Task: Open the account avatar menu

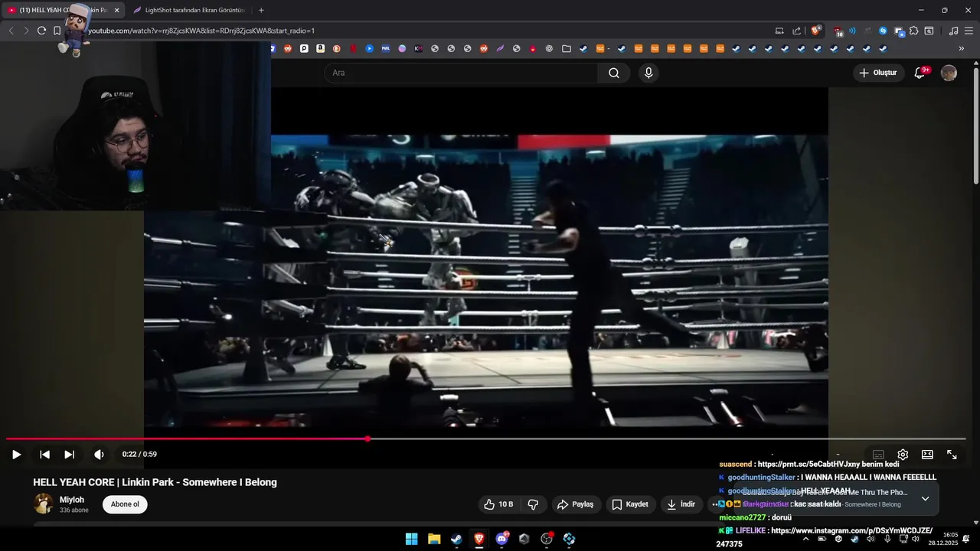Action: coord(949,73)
